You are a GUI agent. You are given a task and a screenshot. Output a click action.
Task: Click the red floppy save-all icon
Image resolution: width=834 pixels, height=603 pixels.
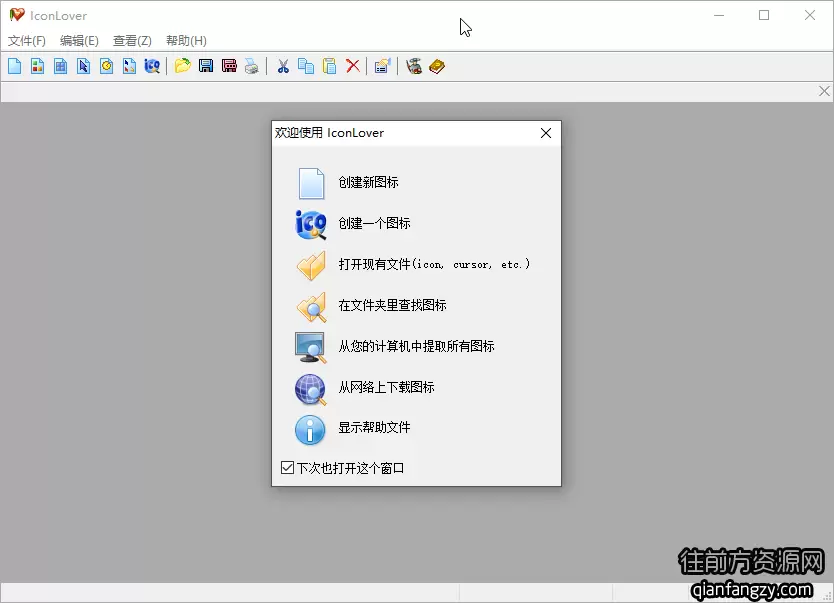pyautogui.click(x=229, y=66)
